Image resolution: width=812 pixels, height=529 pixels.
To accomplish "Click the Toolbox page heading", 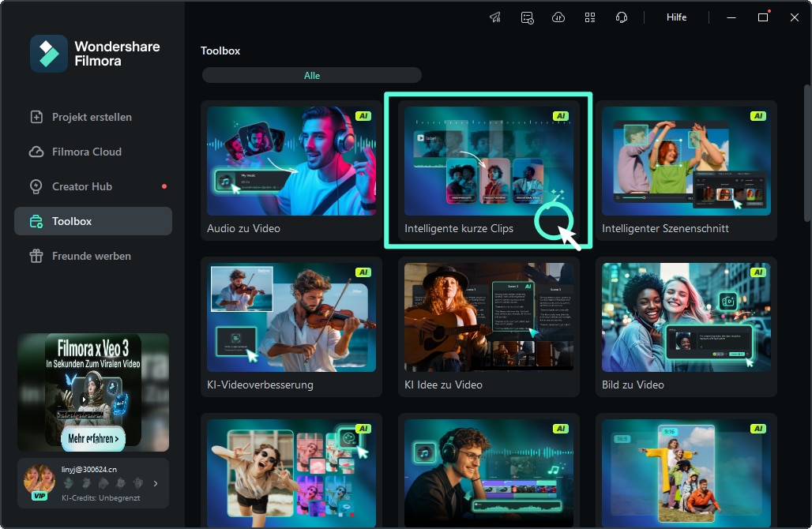I will (x=220, y=51).
